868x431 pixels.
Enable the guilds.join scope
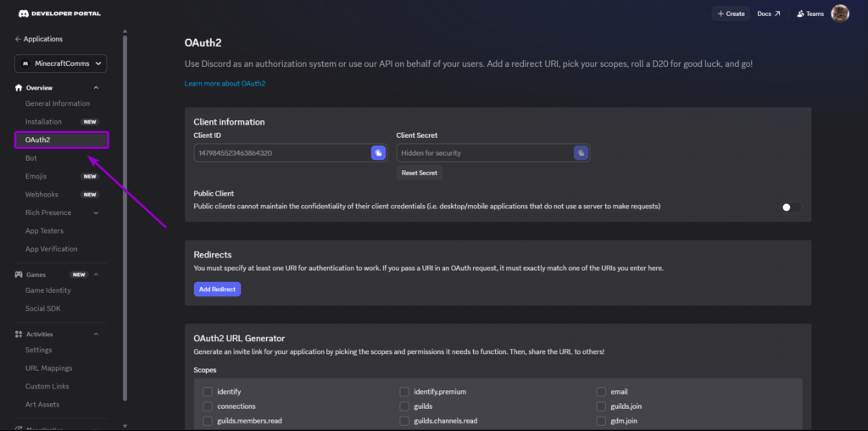[601, 406]
